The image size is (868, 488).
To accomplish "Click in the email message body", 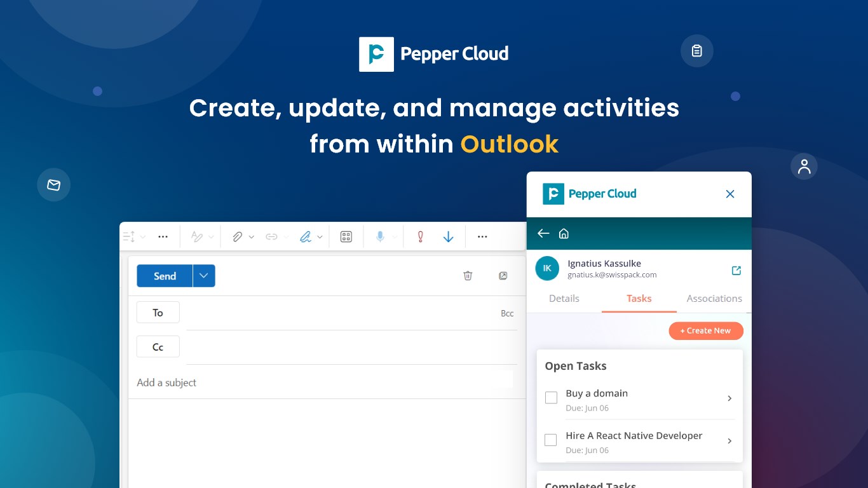I will pos(327,444).
